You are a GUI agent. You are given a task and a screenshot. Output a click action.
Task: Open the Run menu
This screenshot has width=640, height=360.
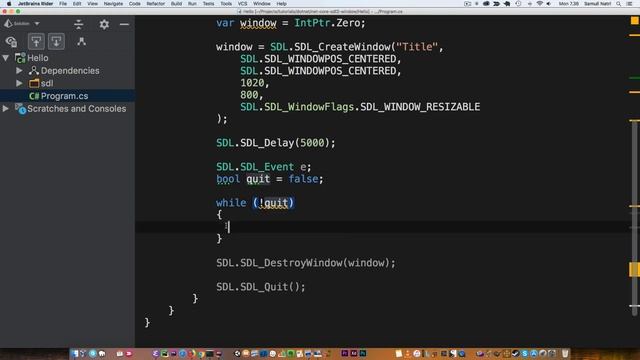(192, 4)
